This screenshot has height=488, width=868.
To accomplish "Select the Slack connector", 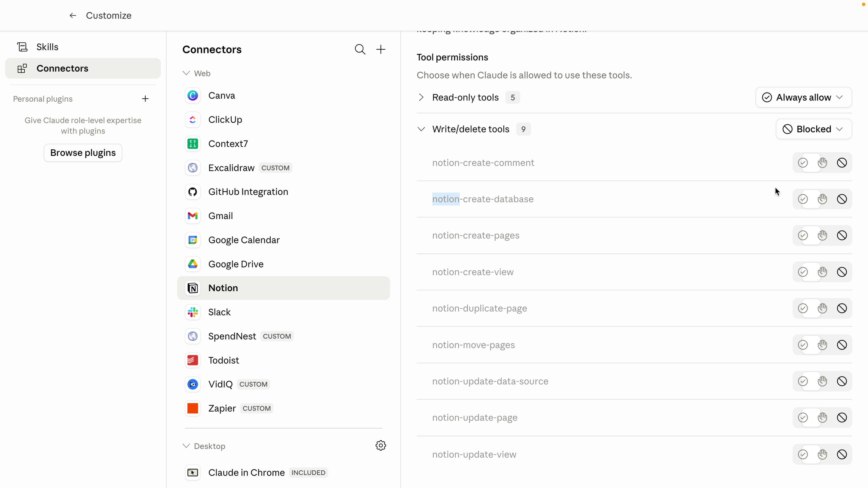I will tap(283, 312).
